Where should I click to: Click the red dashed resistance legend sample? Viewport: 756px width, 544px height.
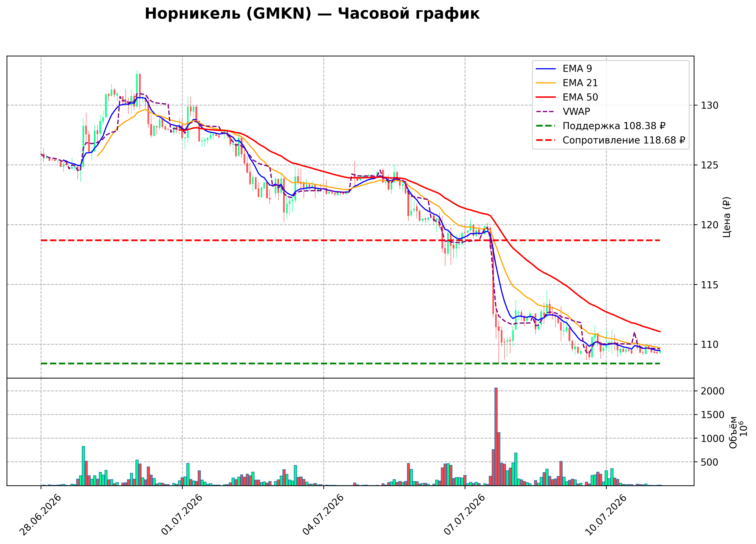(x=546, y=140)
